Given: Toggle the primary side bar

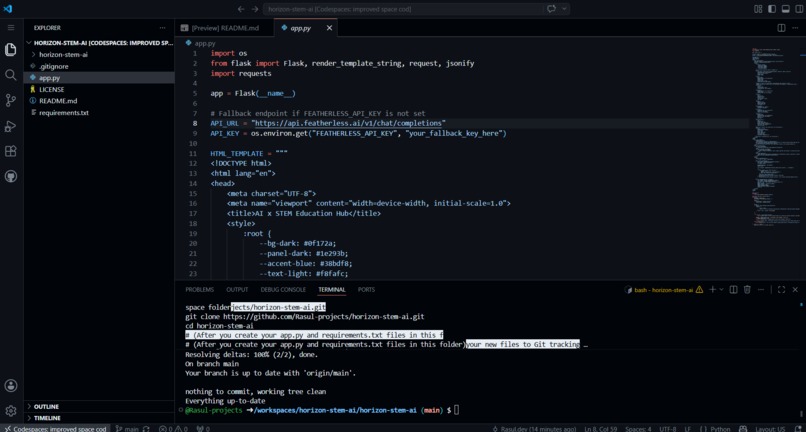Looking at the screenshot, I should click(x=772, y=9).
